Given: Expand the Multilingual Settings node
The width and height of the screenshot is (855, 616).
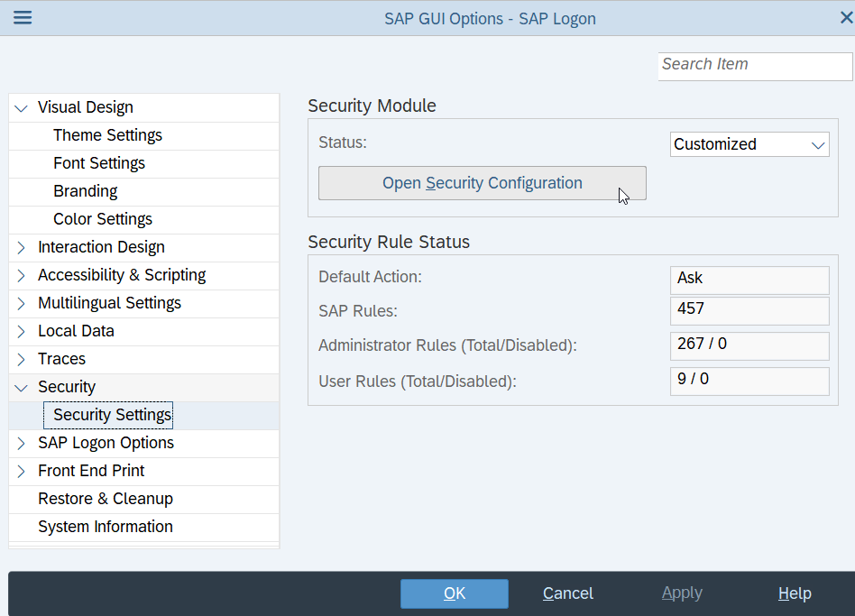Looking at the screenshot, I should pyautogui.click(x=22, y=303).
